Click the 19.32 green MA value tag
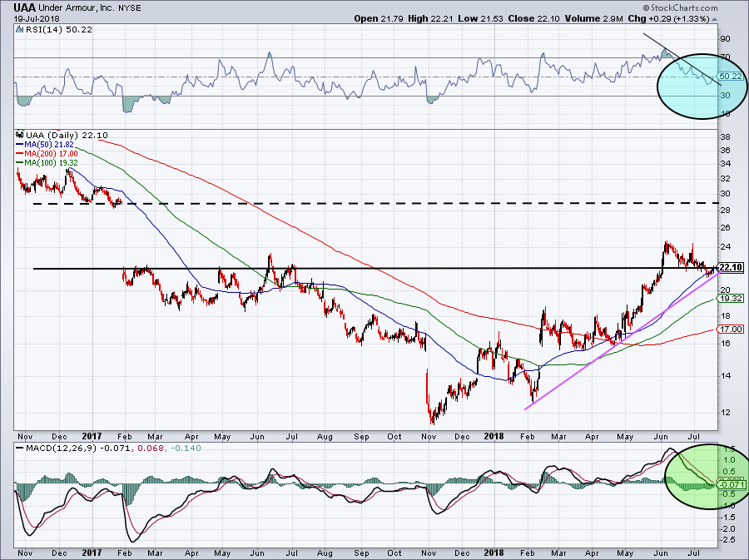Viewport: 749px width, 560px height. [x=730, y=298]
